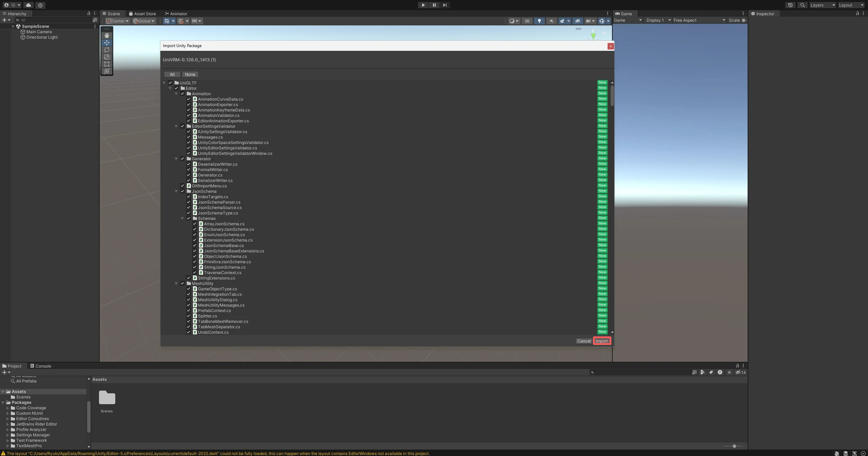Collapse the UniGLTF folder arrow

click(164, 83)
